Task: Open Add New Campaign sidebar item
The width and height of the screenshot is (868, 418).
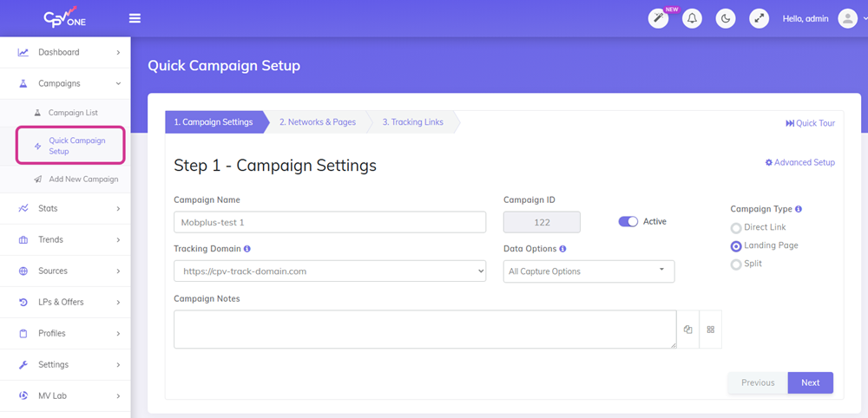Action: point(83,180)
